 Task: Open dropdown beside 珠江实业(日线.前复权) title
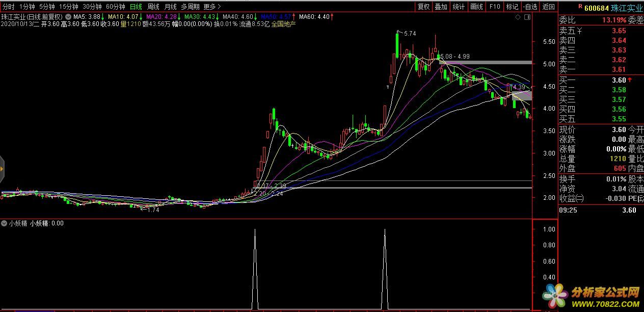coord(68,17)
